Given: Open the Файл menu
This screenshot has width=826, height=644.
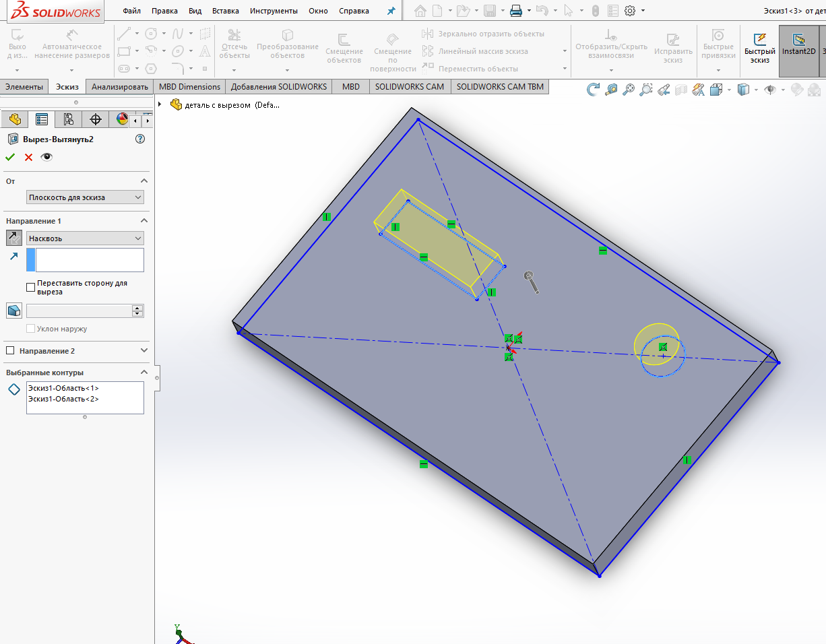Looking at the screenshot, I should (x=131, y=11).
